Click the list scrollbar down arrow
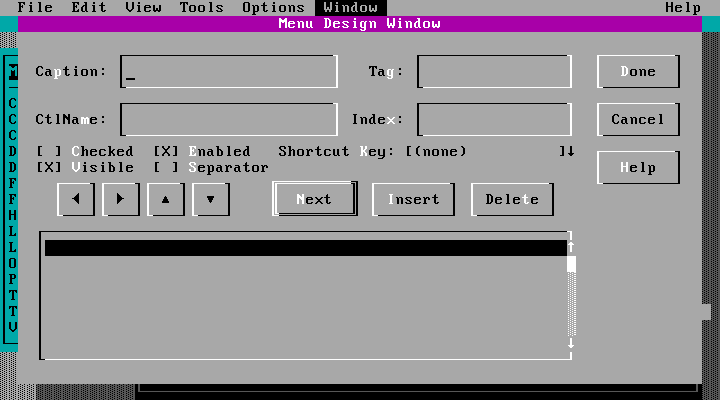This screenshot has height=400, width=720. pyautogui.click(x=572, y=344)
